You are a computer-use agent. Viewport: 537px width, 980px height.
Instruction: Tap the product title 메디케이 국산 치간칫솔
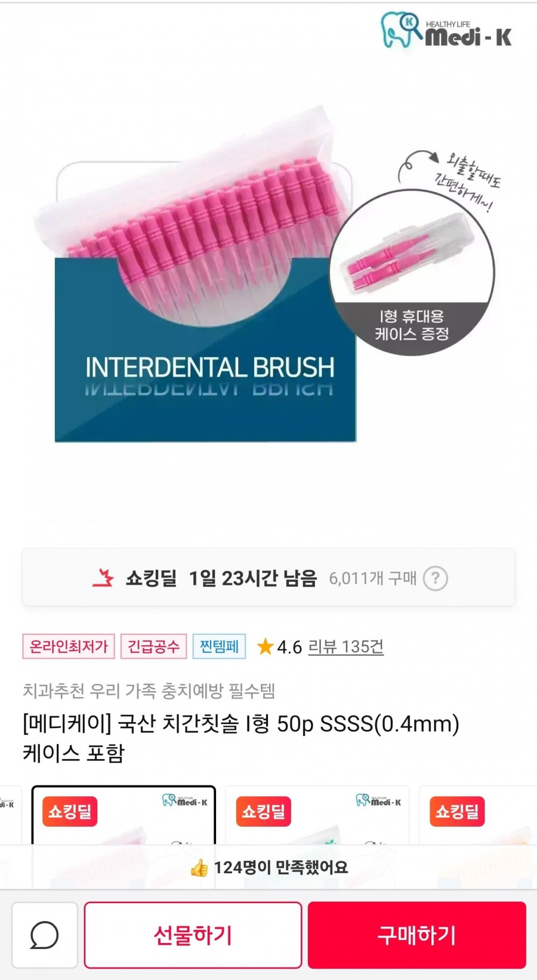[241, 738]
